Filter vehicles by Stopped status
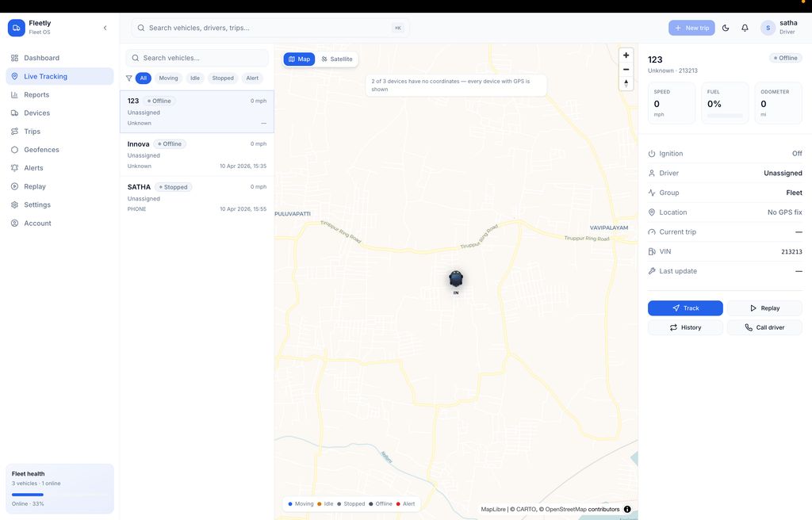 coord(223,78)
